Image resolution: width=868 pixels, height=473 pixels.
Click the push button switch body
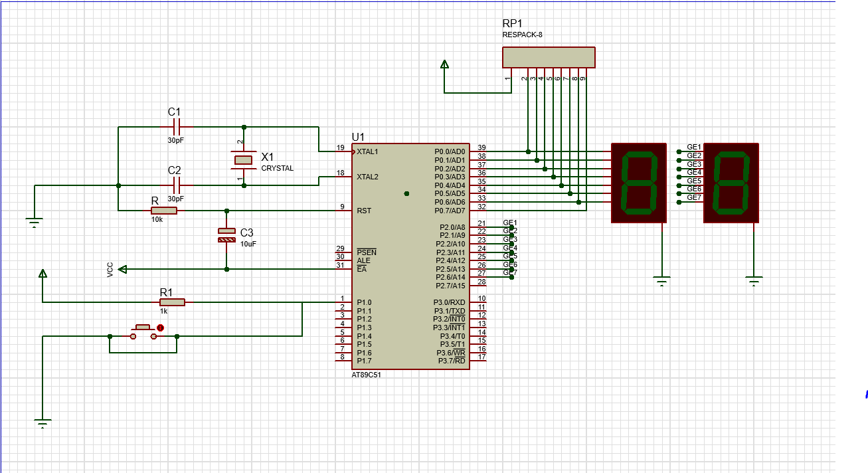pos(143,331)
